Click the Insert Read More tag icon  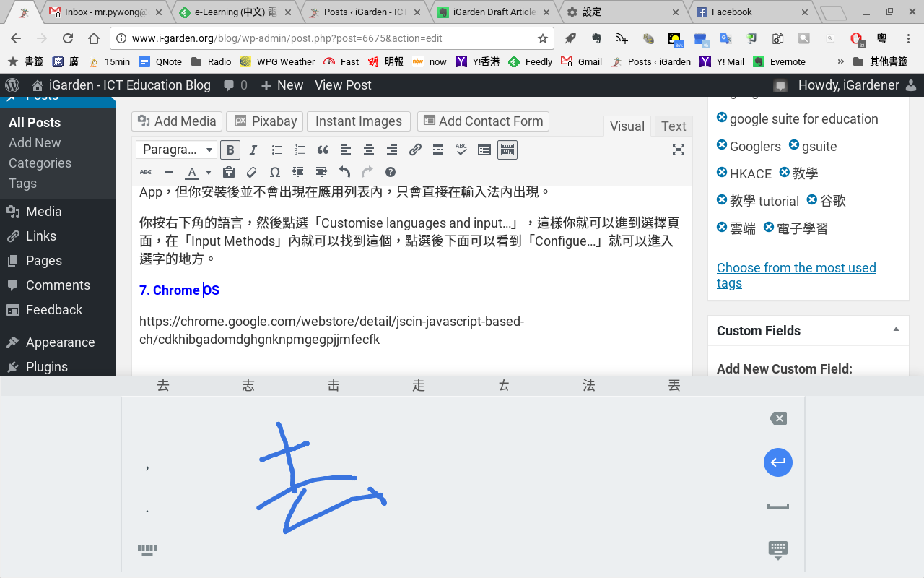tap(438, 150)
